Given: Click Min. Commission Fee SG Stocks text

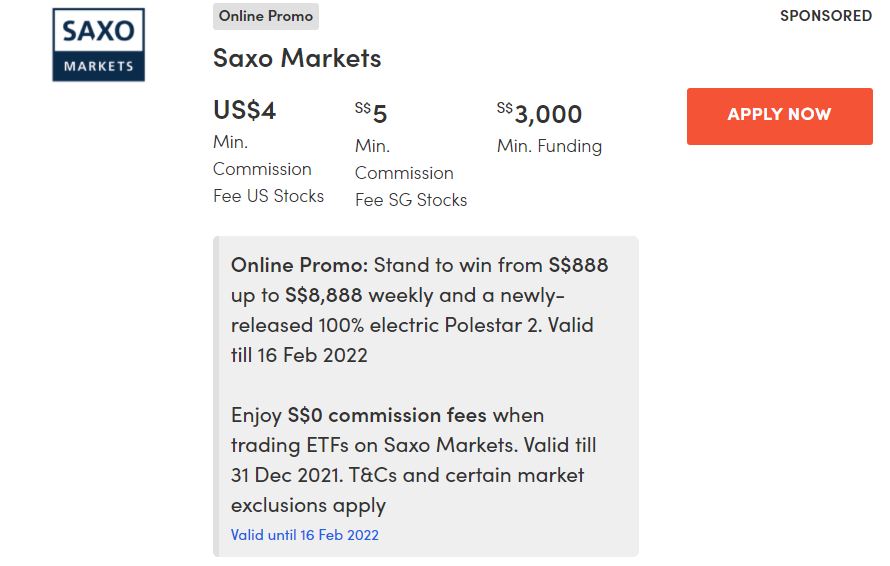Looking at the screenshot, I should coord(410,173).
